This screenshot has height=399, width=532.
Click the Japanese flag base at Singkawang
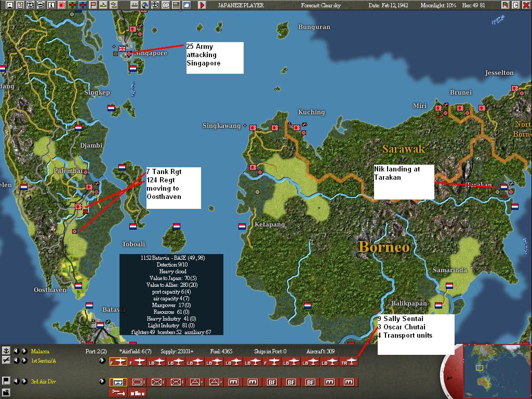point(253,128)
